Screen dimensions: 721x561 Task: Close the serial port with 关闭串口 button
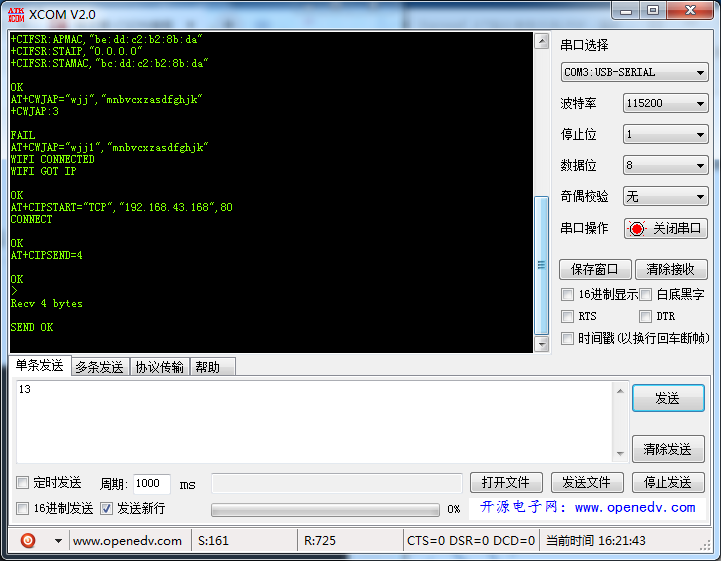665,229
